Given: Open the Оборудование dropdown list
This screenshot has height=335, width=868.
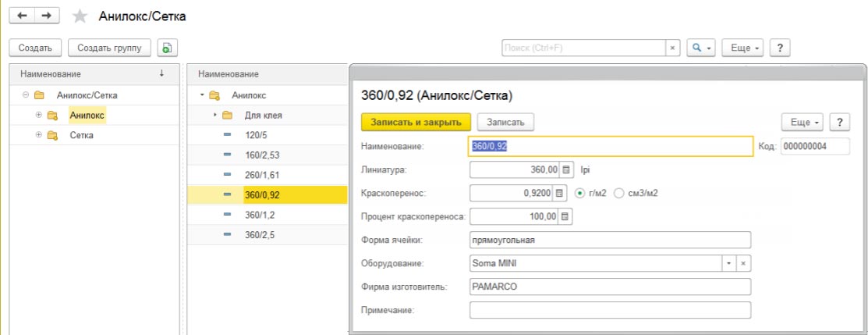Looking at the screenshot, I should click(729, 264).
